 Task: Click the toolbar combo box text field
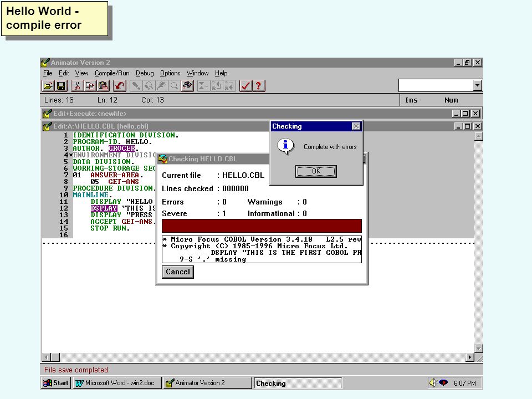point(436,85)
